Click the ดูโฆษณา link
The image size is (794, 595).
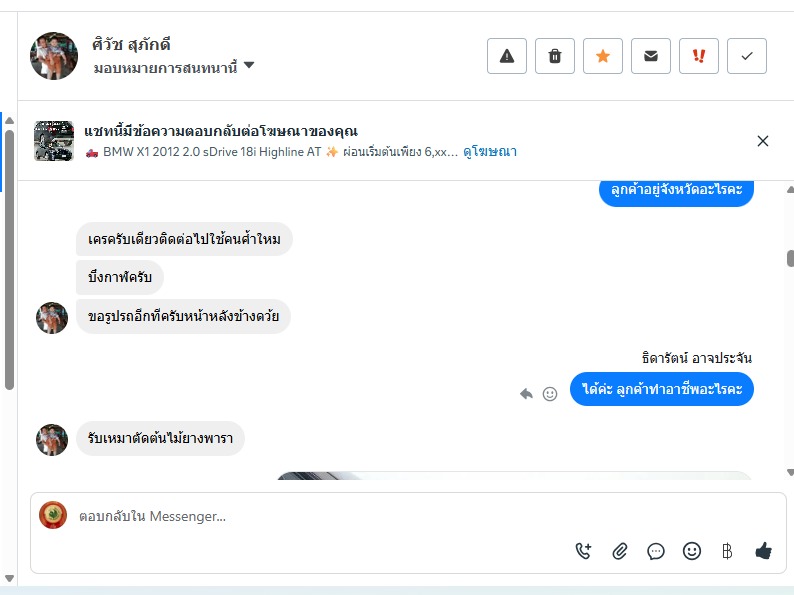(490, 151)
